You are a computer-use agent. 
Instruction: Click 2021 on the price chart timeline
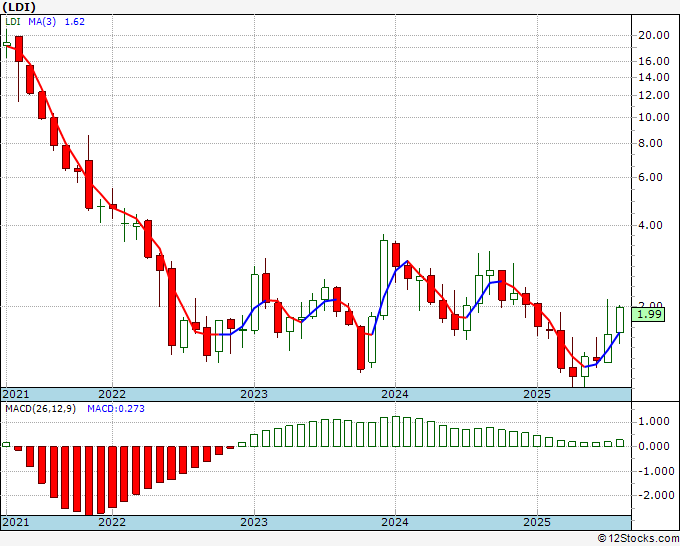16,394
